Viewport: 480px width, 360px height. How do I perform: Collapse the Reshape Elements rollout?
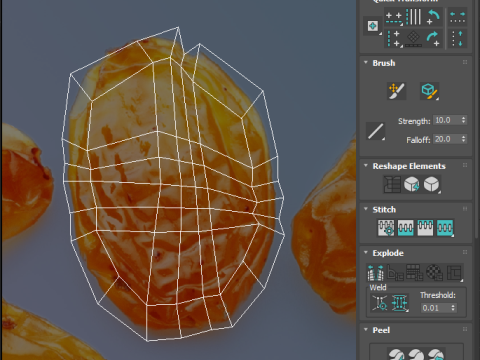point(366,166)
